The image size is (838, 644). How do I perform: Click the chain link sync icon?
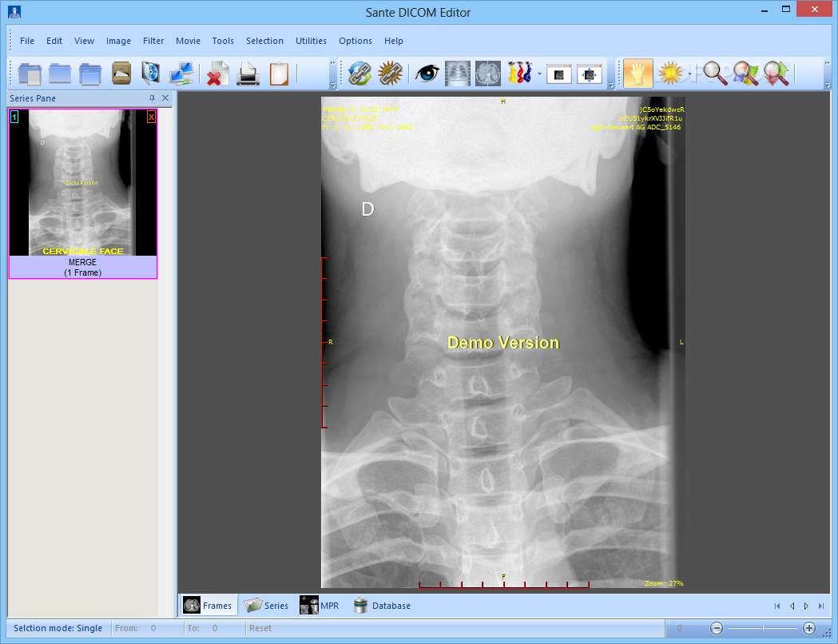(x=359, y=74)
